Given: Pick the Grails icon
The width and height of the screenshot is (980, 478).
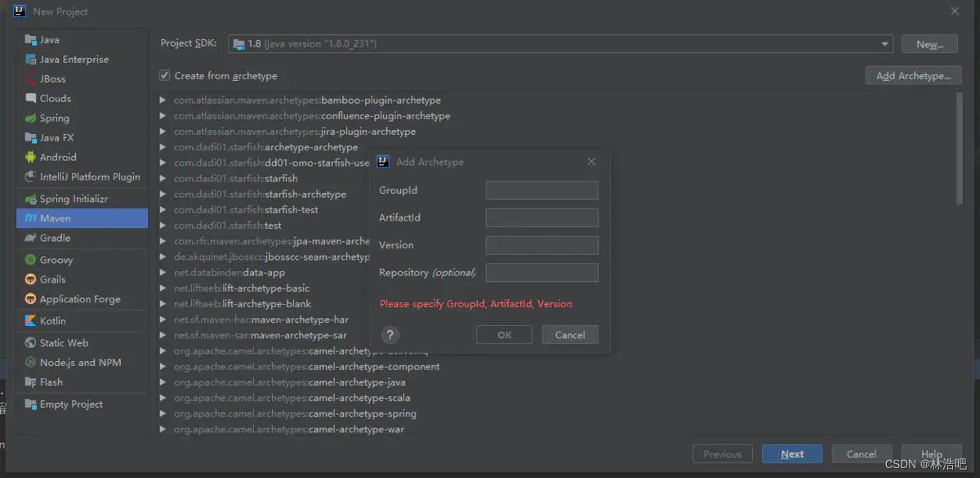Looking at the screenshot, I should [30, 279].
